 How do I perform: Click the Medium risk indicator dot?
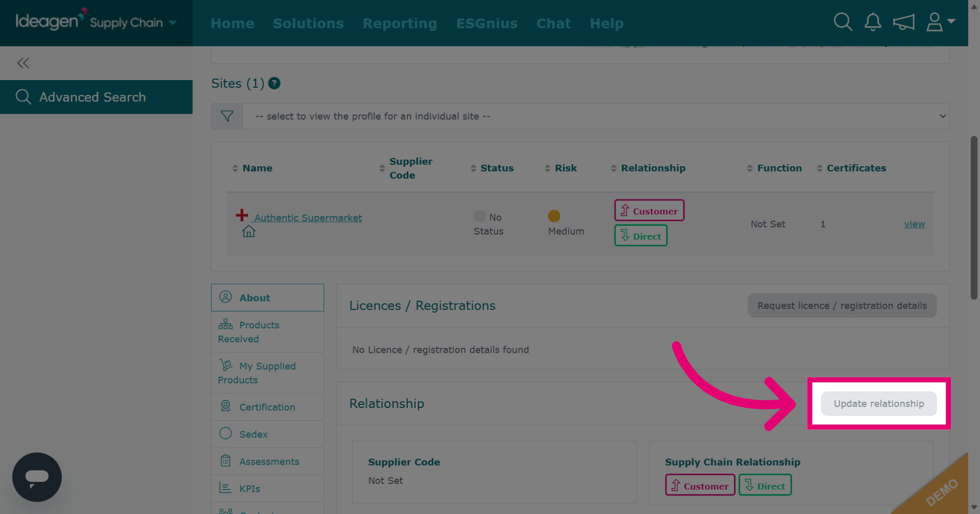coord(554,216)
